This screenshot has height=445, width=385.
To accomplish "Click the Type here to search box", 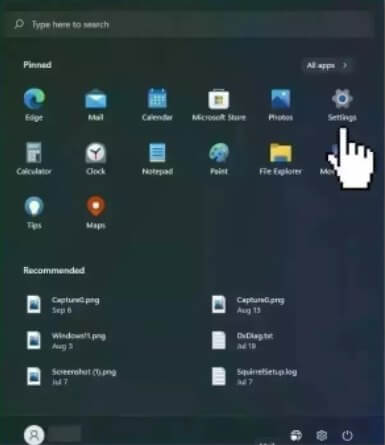I will point(189,24).
